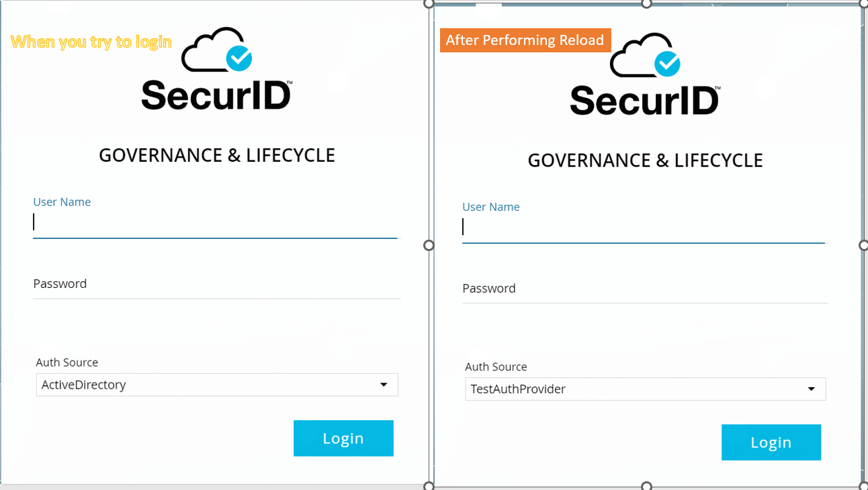Click the SecurID cloud logo in left panel
868x490 pixels.
point(216,70)
